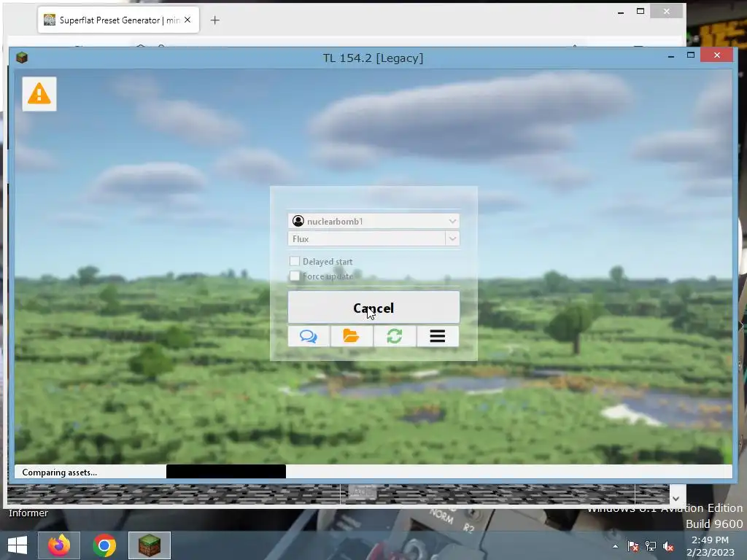Viewport: 747px width, 560px height.
Task: Click the Comparing assets progress bar
Action: 373,472
